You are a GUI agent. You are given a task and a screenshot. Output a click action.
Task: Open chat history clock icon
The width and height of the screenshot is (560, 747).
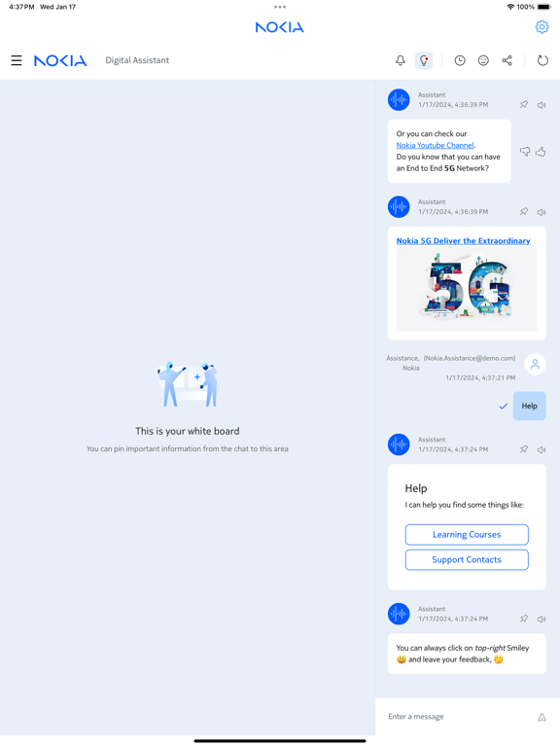(460, 60)
